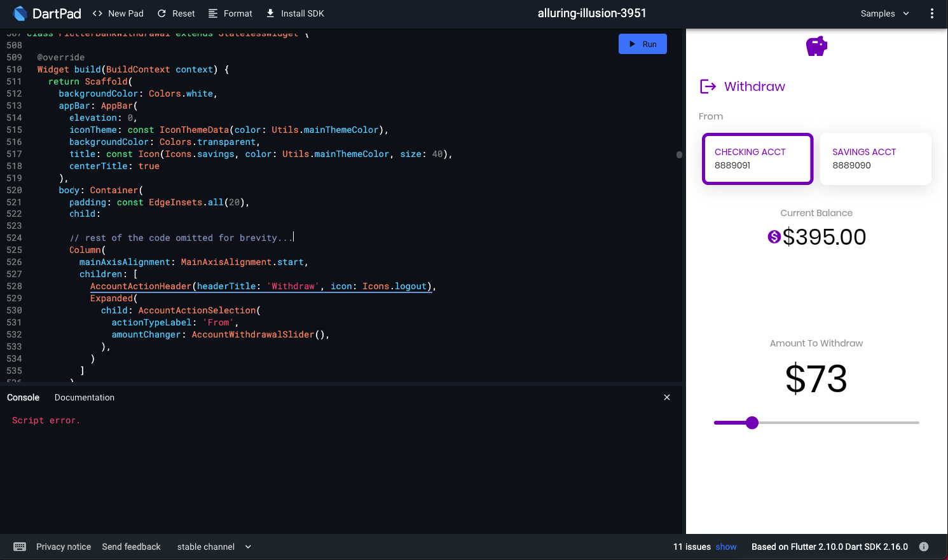
Task: Select the SAVINGS ACCT card
Action: point(876,159)
